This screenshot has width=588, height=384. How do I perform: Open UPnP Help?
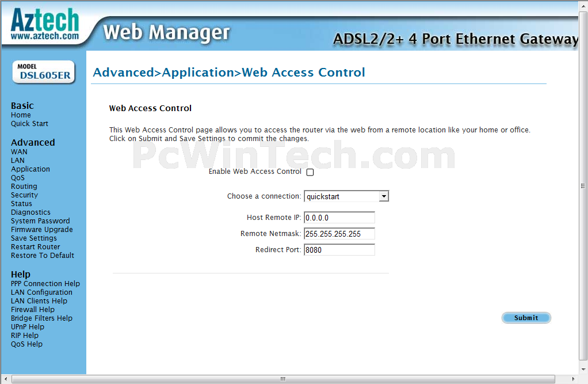click(x=28, y=326)
